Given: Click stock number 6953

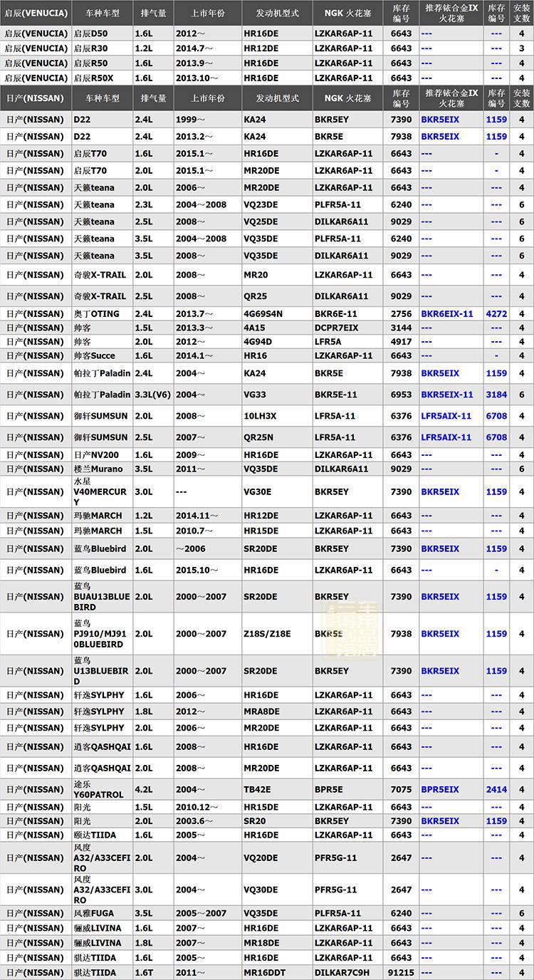Looking at the screenshot, I should [401, 395].
